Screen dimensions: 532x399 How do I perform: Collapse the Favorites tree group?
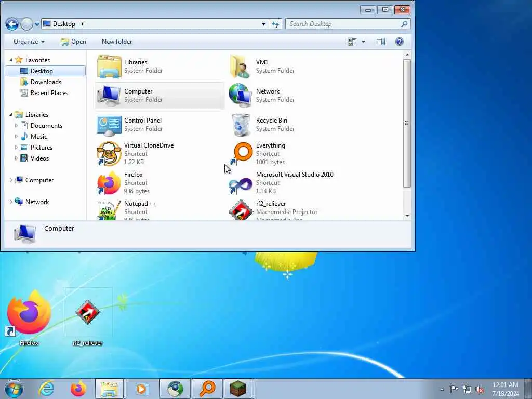[x=11, y=60]
